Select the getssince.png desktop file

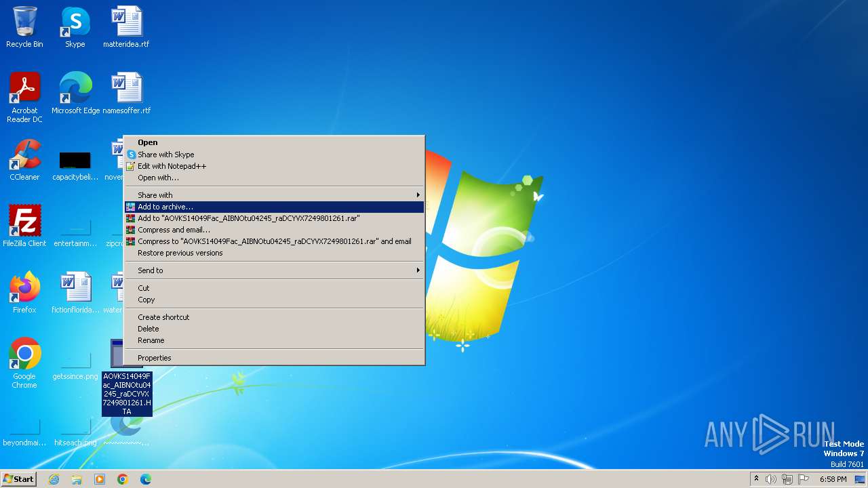(75, 365)
